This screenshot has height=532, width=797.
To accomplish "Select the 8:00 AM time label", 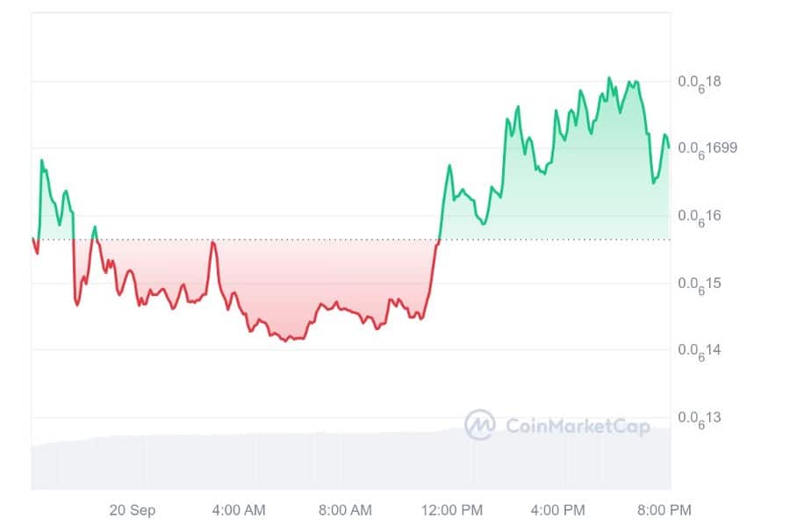I will click(346, 510).
